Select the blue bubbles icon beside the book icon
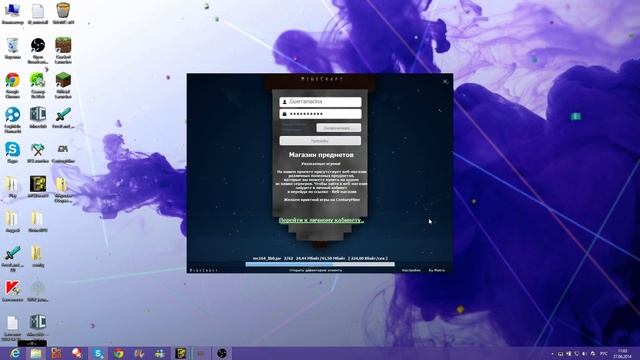 point(12,119)
